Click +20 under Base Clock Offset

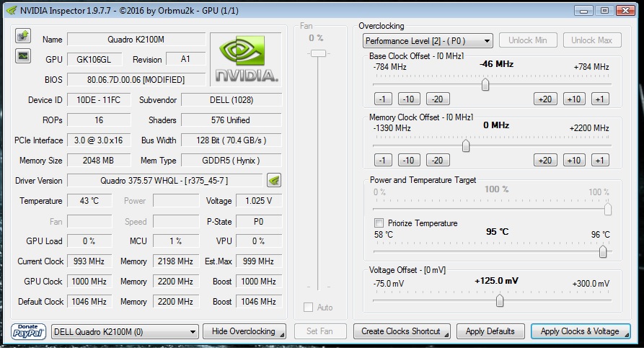pyautogui.click(x=545, y=99)
